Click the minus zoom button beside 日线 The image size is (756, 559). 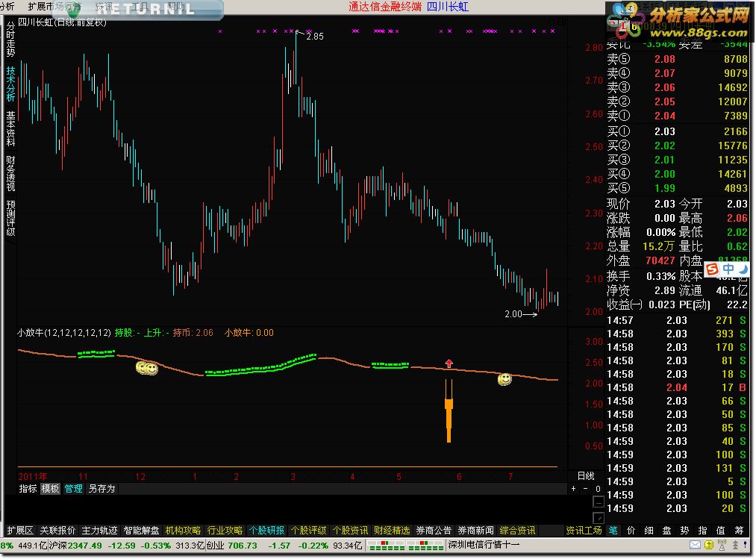(x=585, y=489)
